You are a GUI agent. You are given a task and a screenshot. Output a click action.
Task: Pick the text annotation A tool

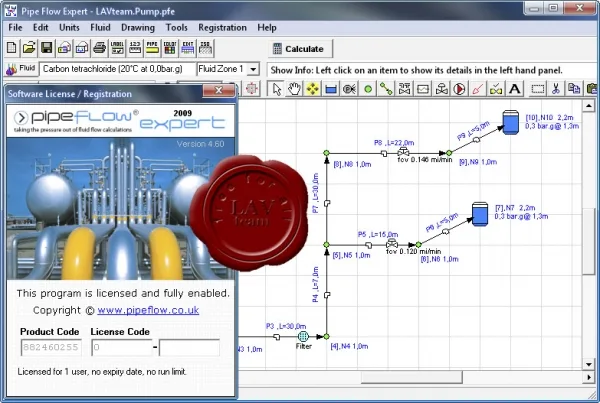[515, 89]
